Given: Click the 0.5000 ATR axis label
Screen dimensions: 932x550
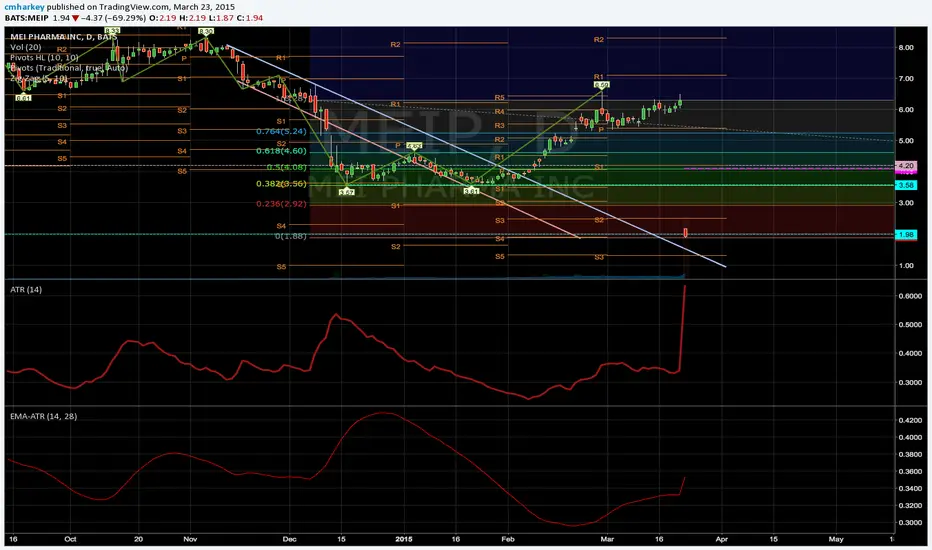Looking at the screenshot, I should pyautogui.click(x=910, y=325).
